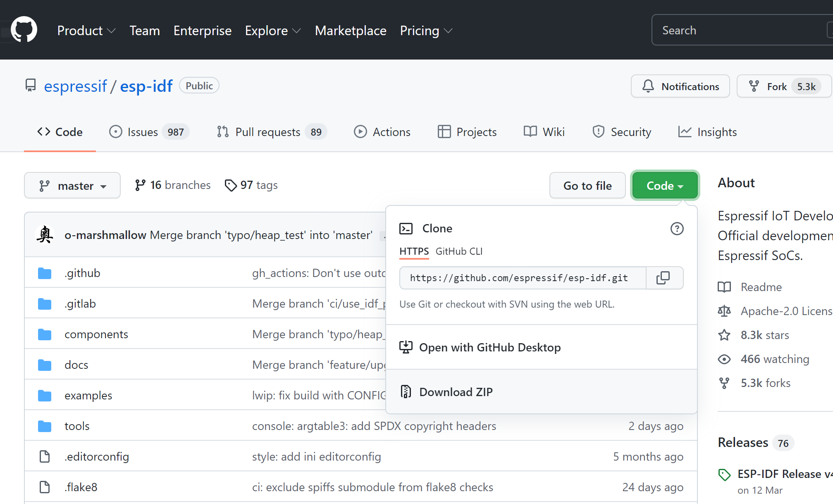The height and width of the screenshot is (504, 833).
Task: Copy the HTTPS clone URL with clipboard icon
Action: pos(663,278)
